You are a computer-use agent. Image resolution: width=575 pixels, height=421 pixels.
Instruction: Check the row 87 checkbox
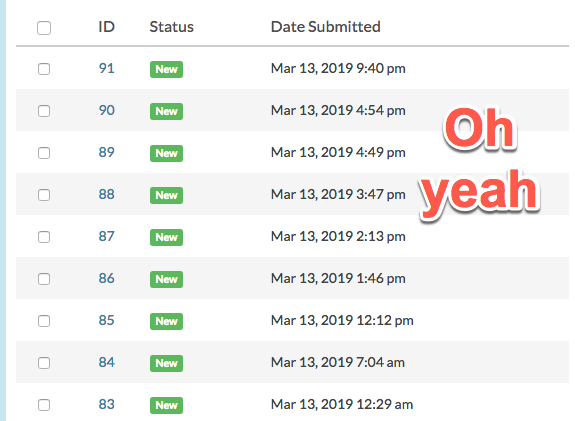(44, 237)
